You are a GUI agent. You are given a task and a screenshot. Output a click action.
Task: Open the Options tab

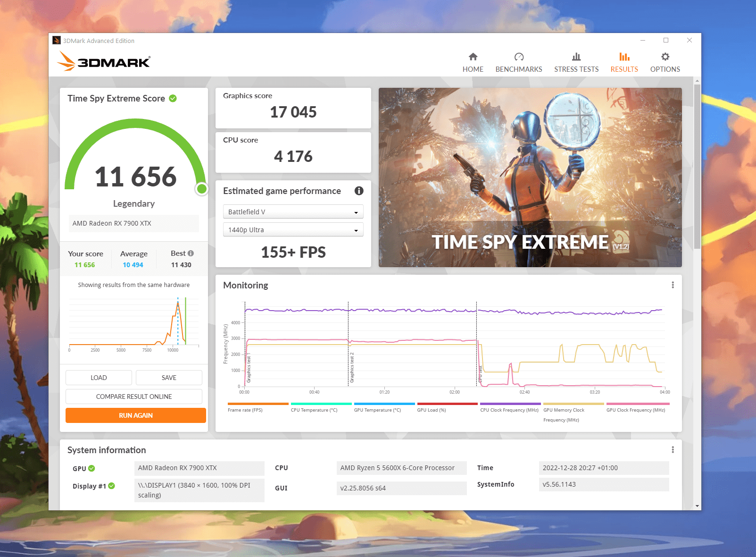coord(665,63)
